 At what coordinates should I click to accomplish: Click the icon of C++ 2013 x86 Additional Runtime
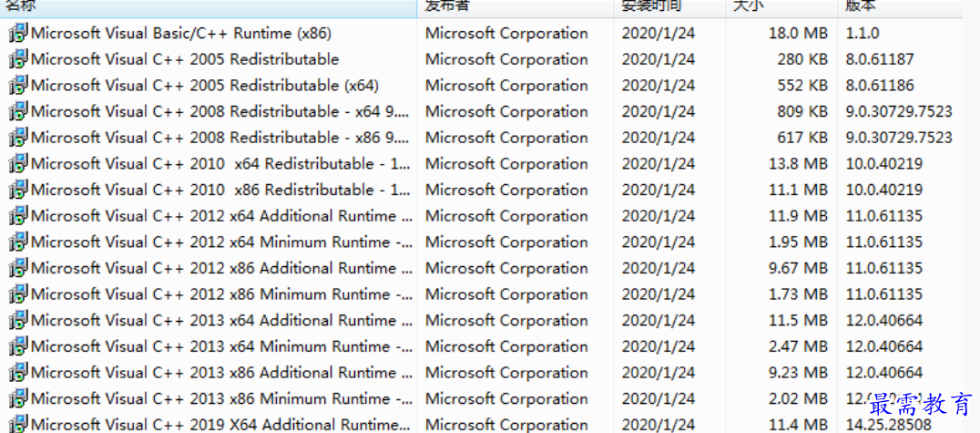point(18,372)
